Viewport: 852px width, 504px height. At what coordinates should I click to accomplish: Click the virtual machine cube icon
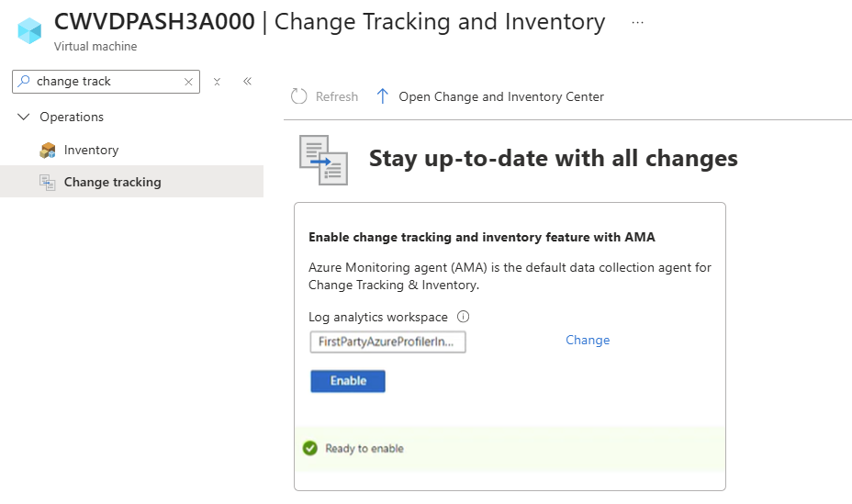tap(30, 30)
